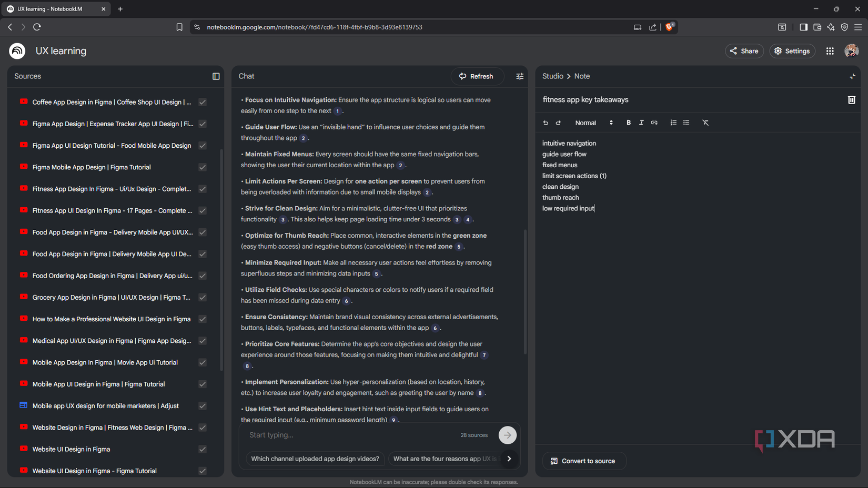Open chat configuration settings icon

tap(520, 76)
